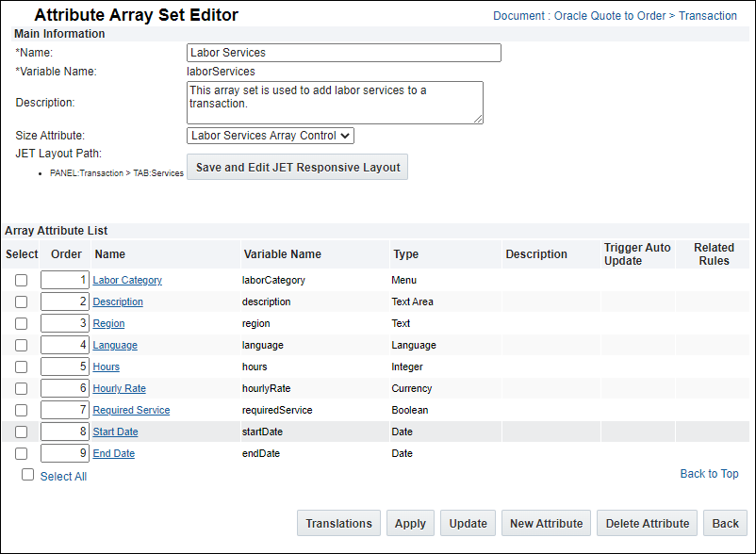Image resolution: width=756 pixels, height=554 pixels.
Task: Click inside the Name input field
Action: tap(343, 53)
